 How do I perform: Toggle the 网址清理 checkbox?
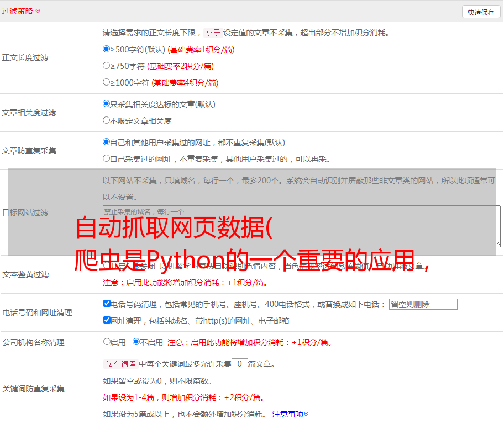pos(107,320)
